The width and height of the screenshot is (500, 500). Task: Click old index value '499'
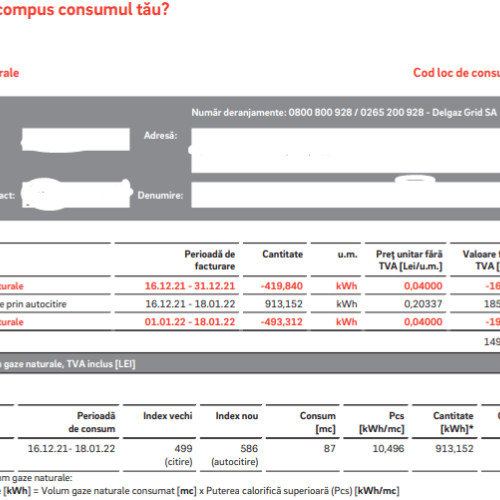(183, 448)
